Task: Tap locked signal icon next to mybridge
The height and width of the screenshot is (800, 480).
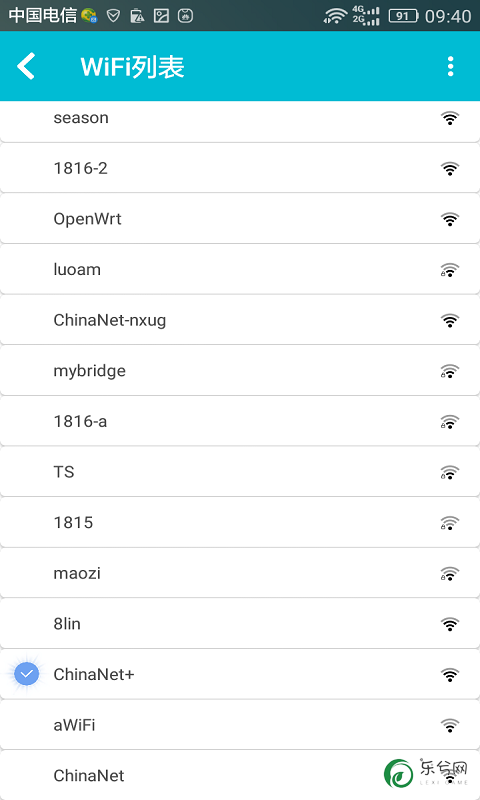Action: [x=449, y=371]
